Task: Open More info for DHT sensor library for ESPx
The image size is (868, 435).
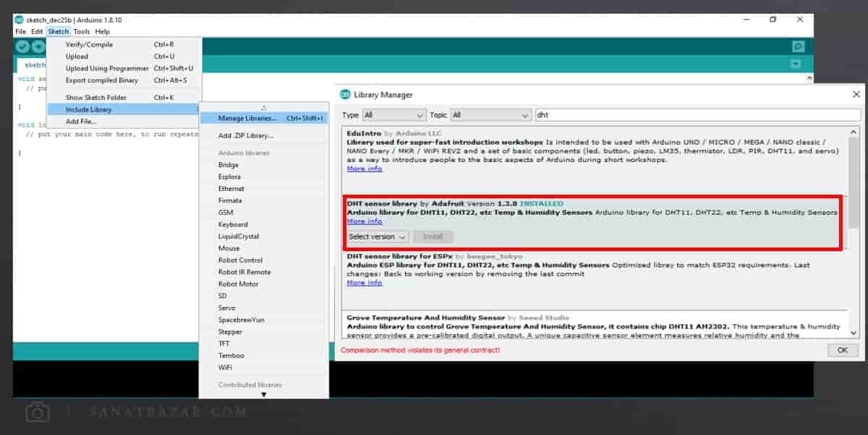Action: click(x=365, y=283)
